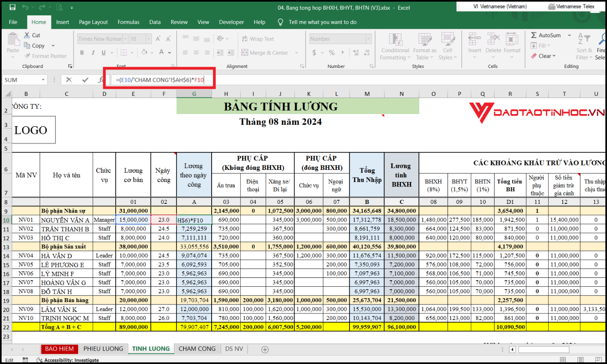Select the CHAM CONG sheet tab
Viewport: 607px width, 364px height.
[x=197, y=349]
